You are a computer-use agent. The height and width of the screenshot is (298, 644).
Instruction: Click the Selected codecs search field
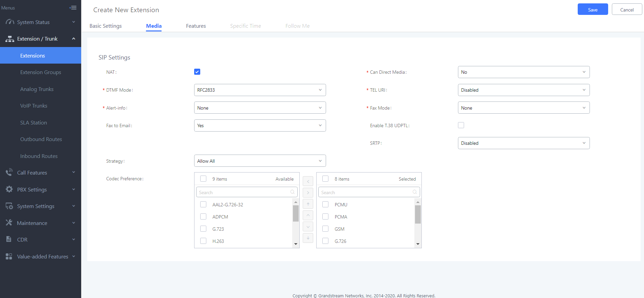[366, 192]
